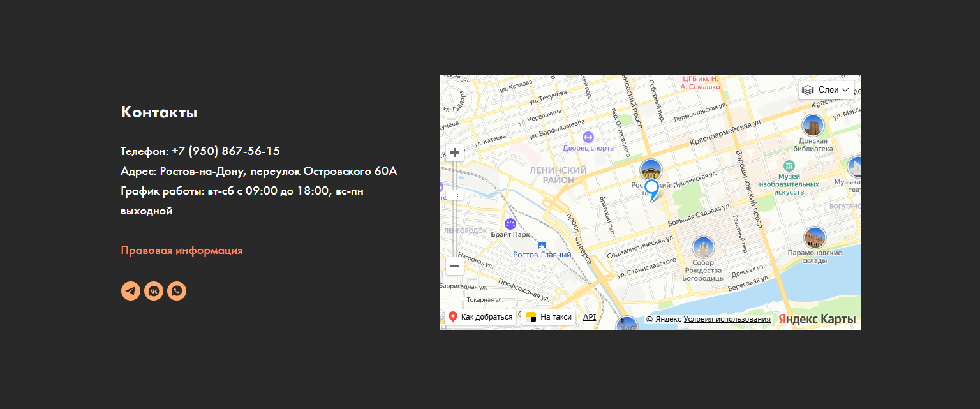Open the Парамоновские склады photo marker
Image resolution: width=980 pixels, height=409 pixels.
coord(815,238)
